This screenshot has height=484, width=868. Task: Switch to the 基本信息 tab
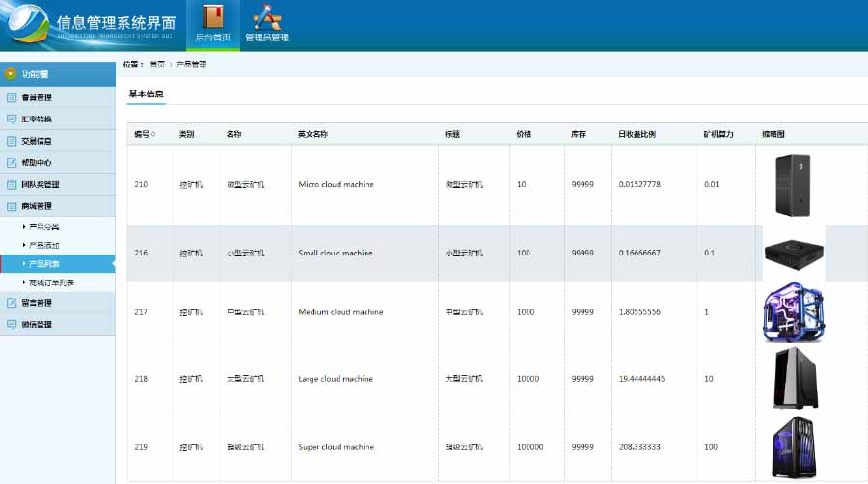pos(147,94)
